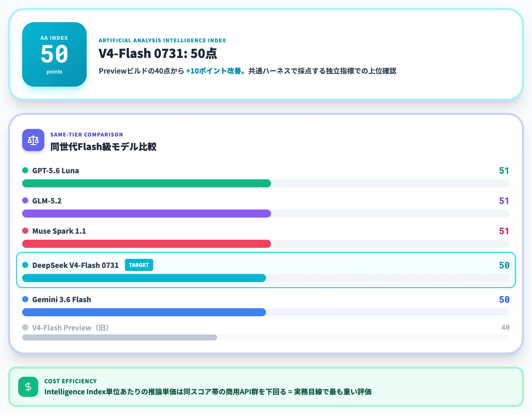Click the Artificial Analysis Intelligence Index label

coord(162,41)
